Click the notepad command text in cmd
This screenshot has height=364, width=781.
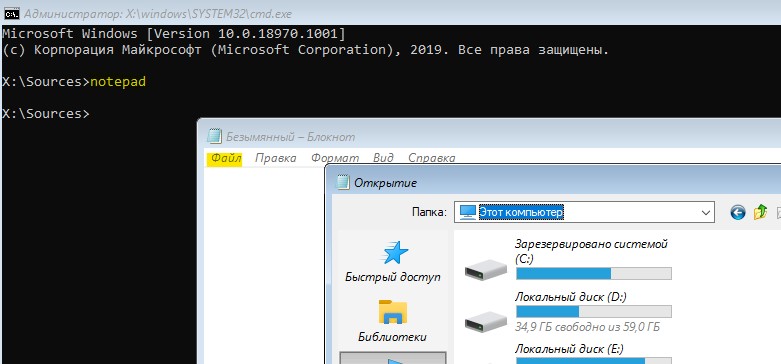[118, 82]
